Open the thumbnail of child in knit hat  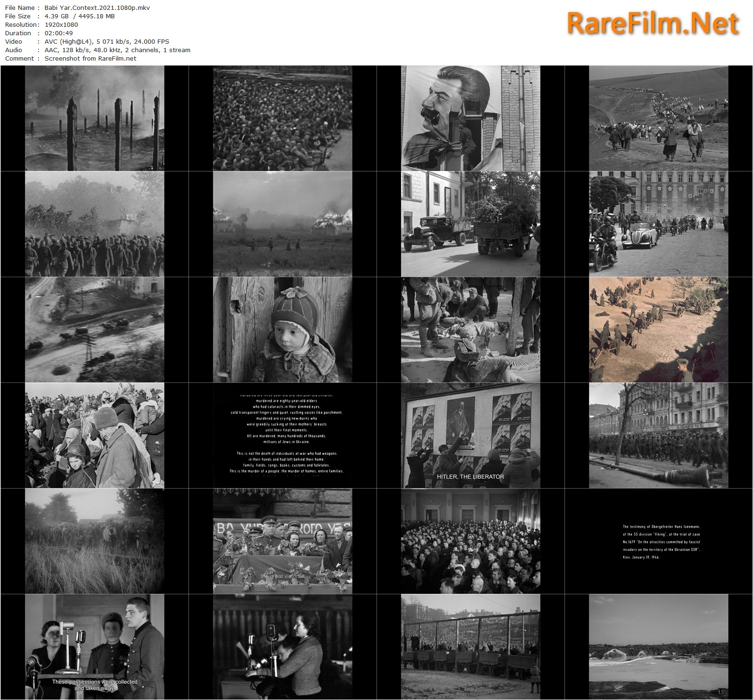pos(282,329)
